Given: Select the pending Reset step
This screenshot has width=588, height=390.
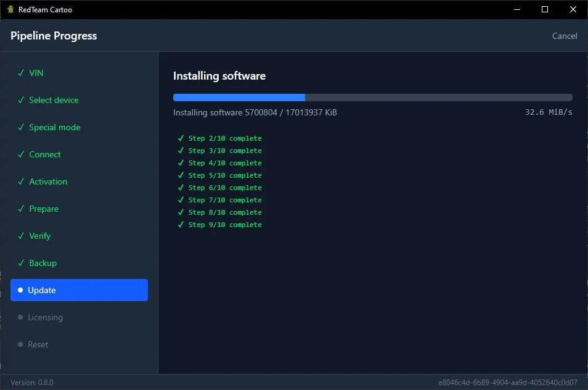Looking at the screenshot, I should tap(79, 344).
